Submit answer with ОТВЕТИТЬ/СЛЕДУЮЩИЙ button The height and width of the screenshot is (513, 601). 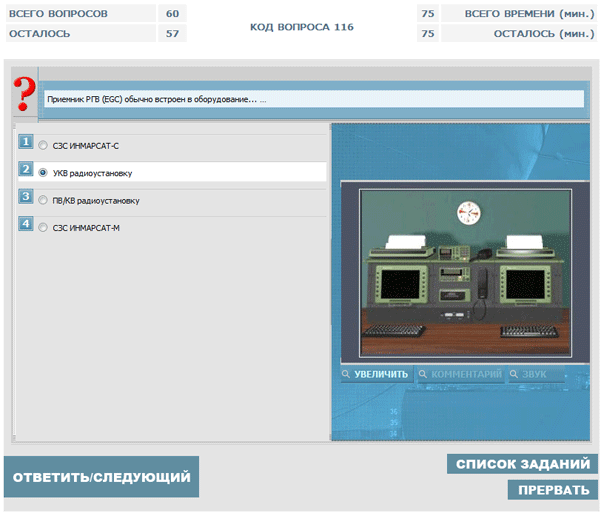point(101,477)
